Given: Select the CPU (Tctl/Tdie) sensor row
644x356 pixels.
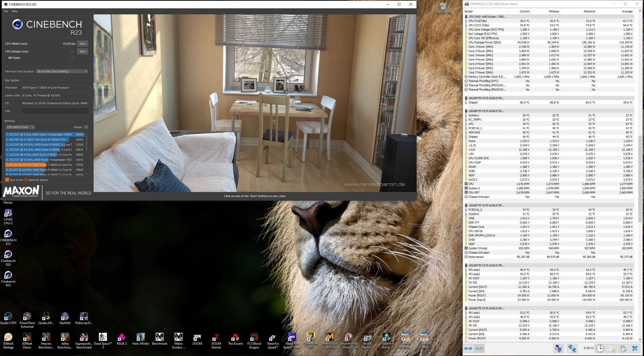Looking at the screenshot, I should 549,21.
